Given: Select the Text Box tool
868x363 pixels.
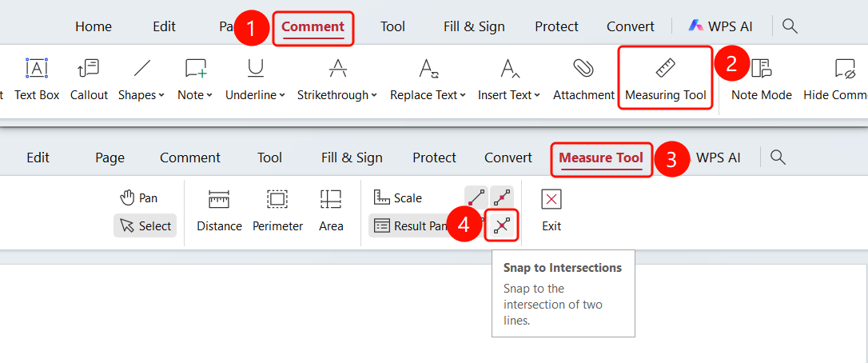Looking at the screenshot, I should 37,81.
